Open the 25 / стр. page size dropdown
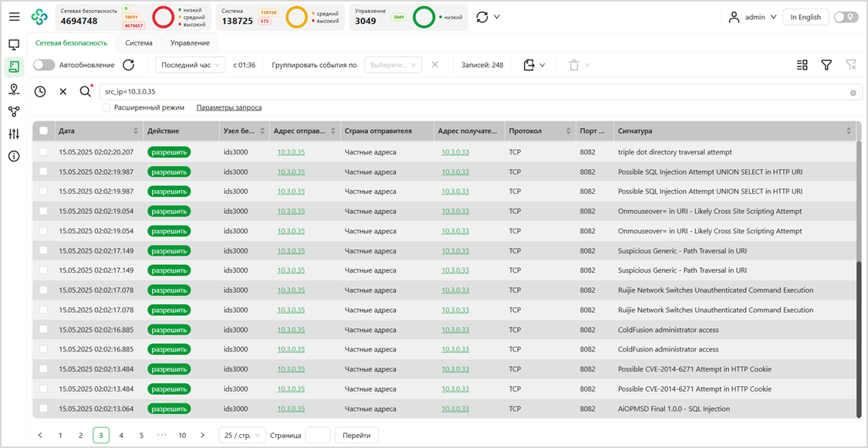Image resolution: width=868 pixels, height=448 pixels. coord(241,436)
